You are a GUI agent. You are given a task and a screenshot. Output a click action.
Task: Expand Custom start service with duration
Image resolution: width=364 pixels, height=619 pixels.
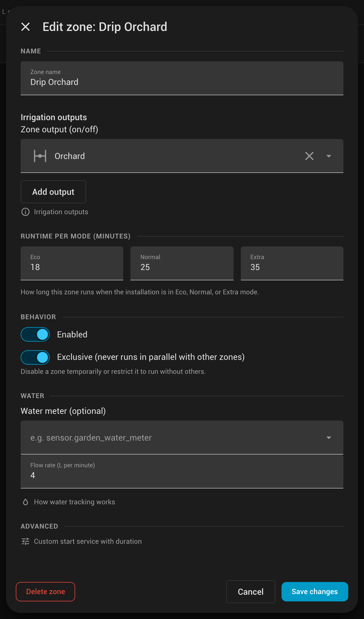(x=88, y=541)
